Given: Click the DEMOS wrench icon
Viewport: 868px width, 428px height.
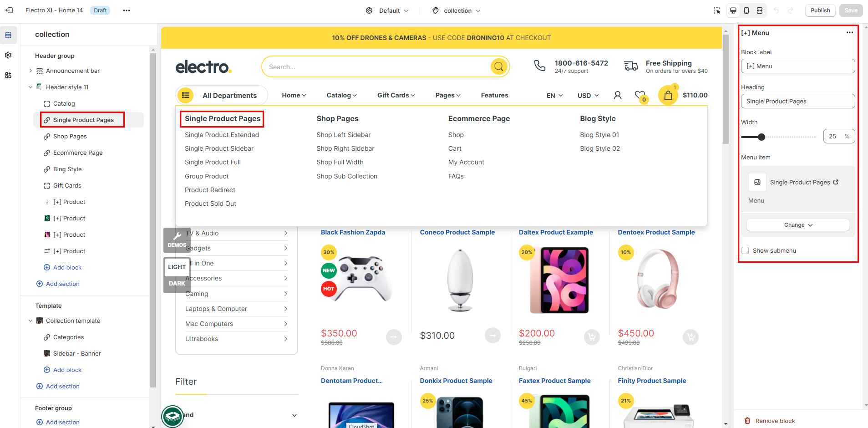Looking at the screenshot, I should tap(177, 240).
